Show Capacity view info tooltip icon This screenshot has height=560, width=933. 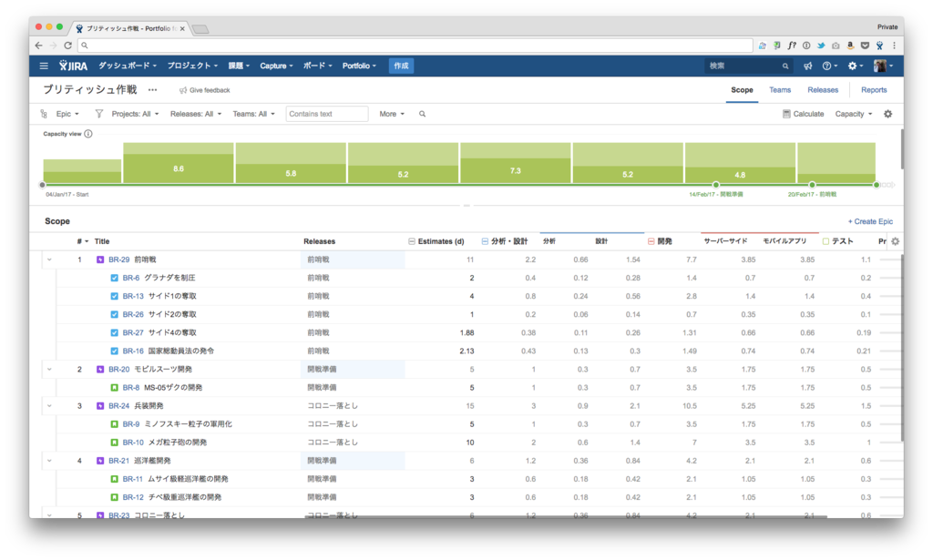pos(88,134)
